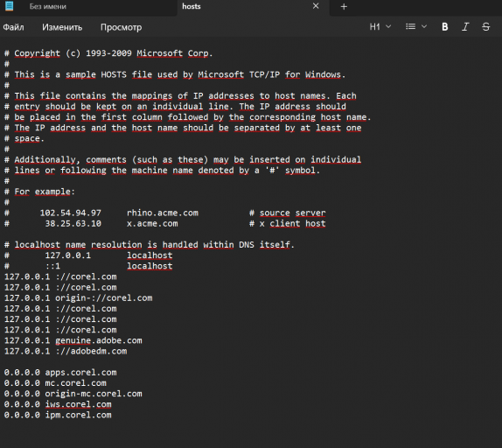
Task: Open the Просмотр menu
Action: pos(121,27)
